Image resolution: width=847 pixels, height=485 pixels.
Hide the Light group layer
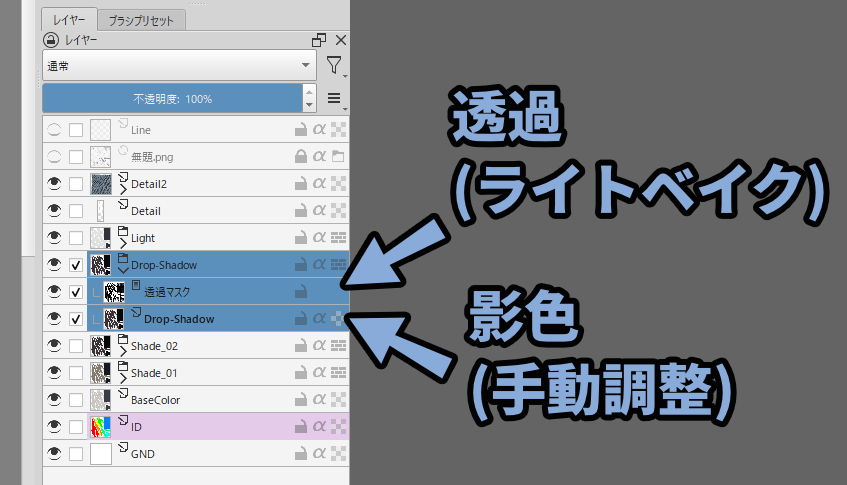click(x=54, y=238)
